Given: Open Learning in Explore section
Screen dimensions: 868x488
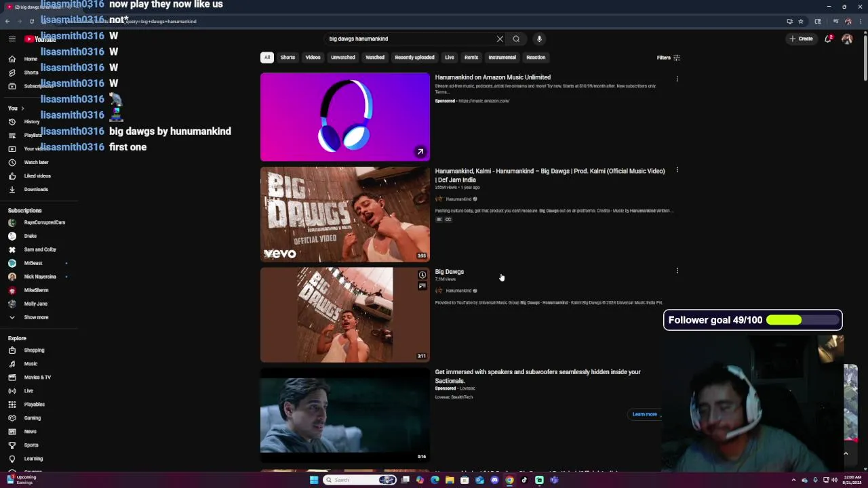Looking at the screenshot, I should click(x=25, y=459).
